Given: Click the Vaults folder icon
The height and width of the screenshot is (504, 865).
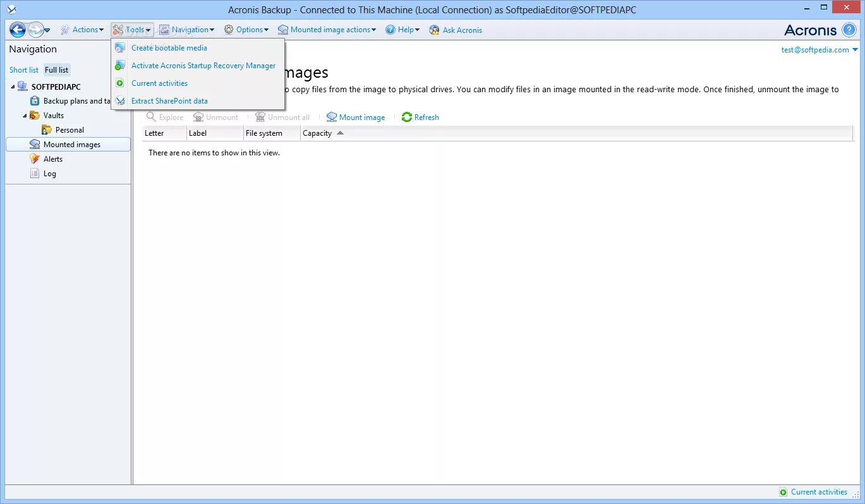Looking at the screenshot, I should pos(35,116).
